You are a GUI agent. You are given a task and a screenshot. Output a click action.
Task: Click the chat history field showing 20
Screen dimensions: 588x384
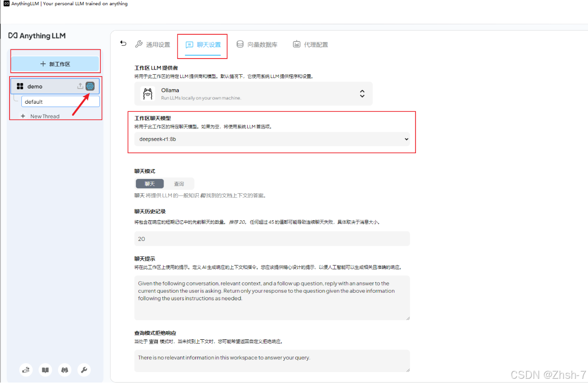(x=272, y=239)
